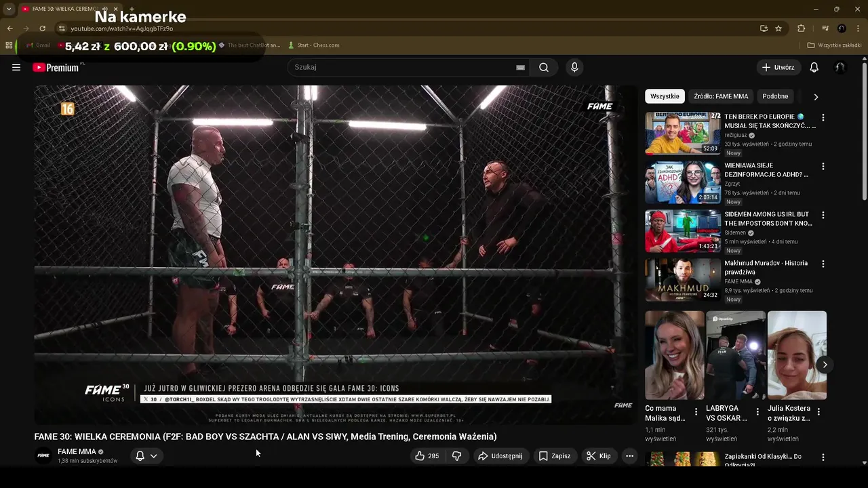Click the video title text
This screenshot has height=488, width=868.
coord(265,436)
